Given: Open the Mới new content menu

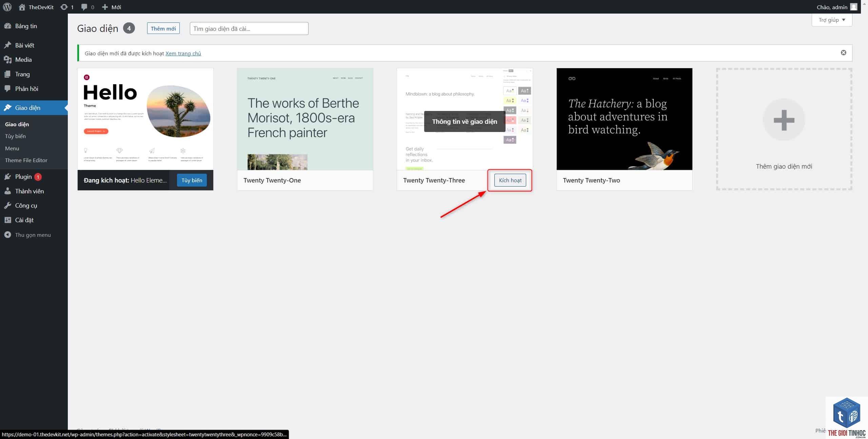Looking at the screenshot, I should point(112,7).
